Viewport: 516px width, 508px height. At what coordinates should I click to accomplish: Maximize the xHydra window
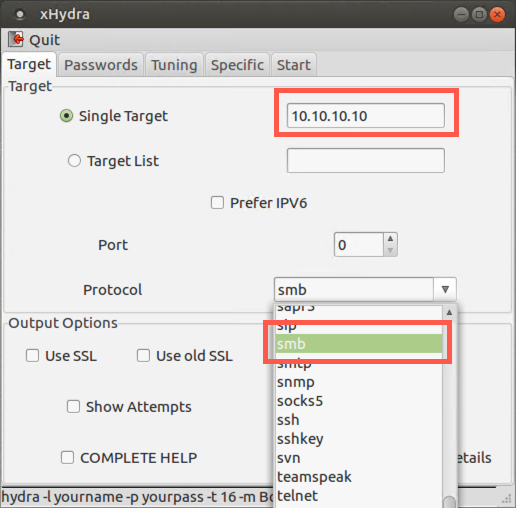[x=479, y=14]
